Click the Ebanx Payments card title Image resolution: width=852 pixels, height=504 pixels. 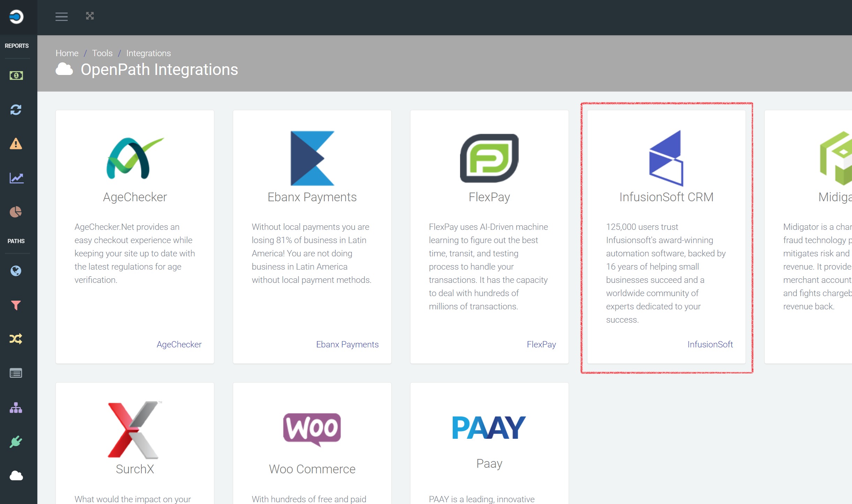[x=312, y=197]
